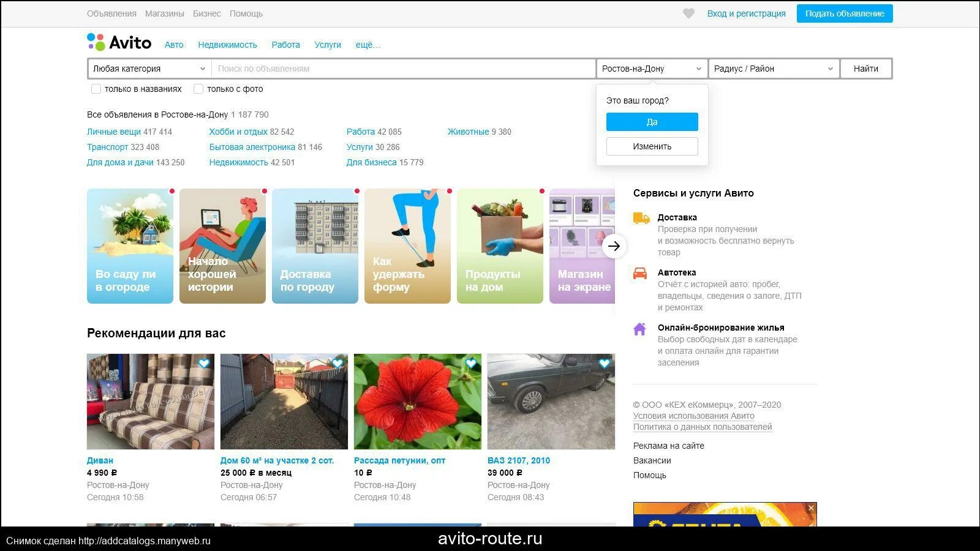Open 'Магазин на экране' story card
Screen dimensions: 980x551
(x=582, y=246)
